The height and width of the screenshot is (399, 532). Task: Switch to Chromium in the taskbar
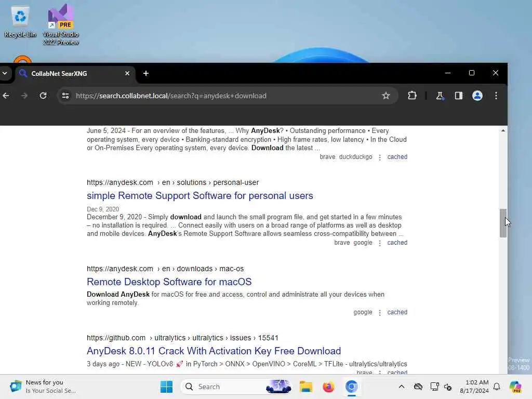pos(352,387)
